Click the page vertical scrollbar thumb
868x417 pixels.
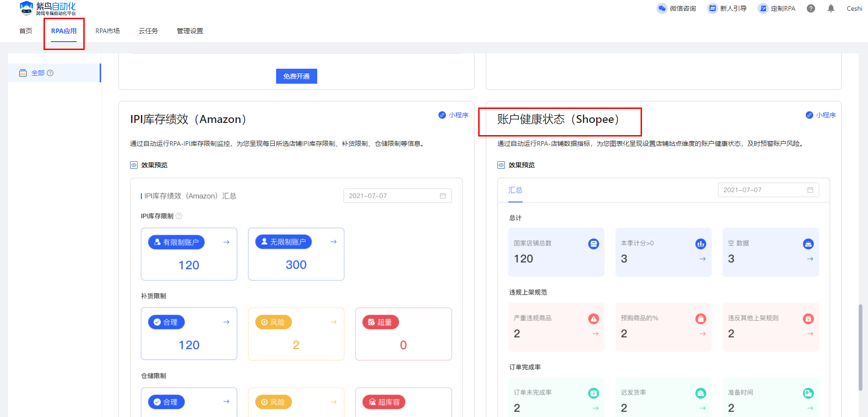(x=860, y=347)
